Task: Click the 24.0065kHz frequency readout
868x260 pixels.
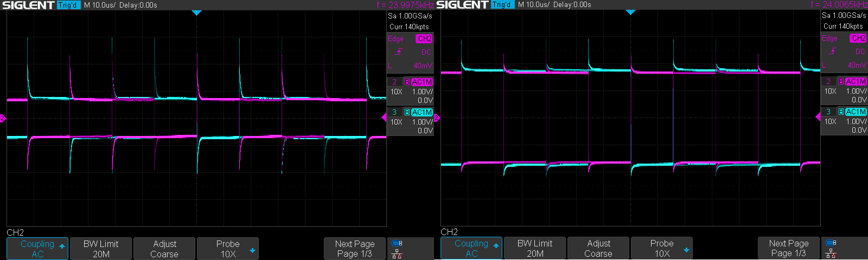Action: pos(839,5)
